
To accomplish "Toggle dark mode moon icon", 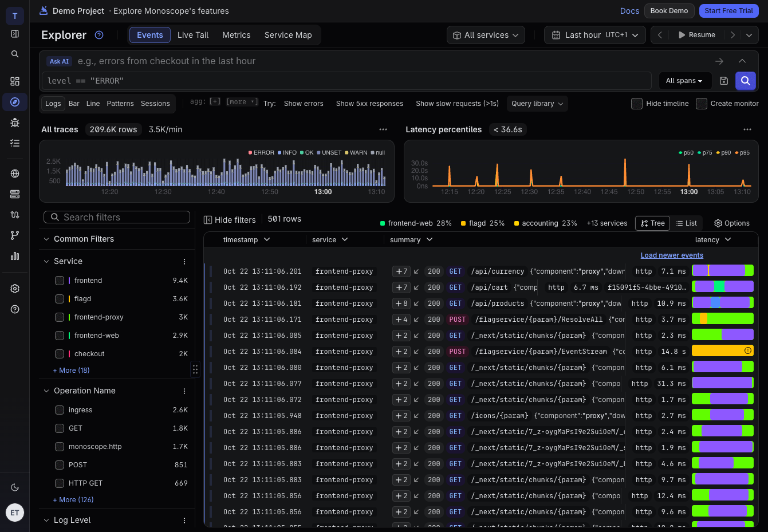I will tap(15, 487).
